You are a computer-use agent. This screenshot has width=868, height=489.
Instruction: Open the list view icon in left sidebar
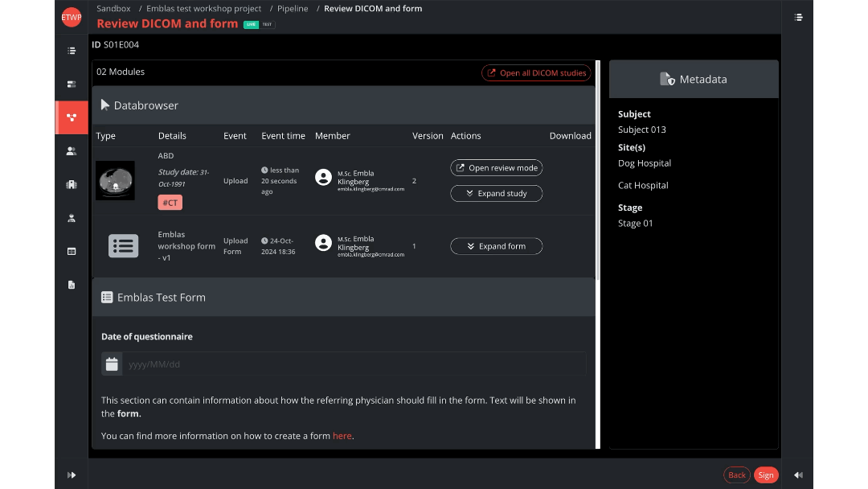click(x=72, y=51)
